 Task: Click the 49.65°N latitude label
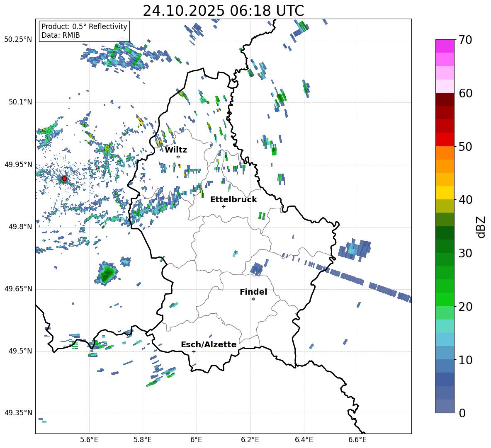tap(18, 289)
